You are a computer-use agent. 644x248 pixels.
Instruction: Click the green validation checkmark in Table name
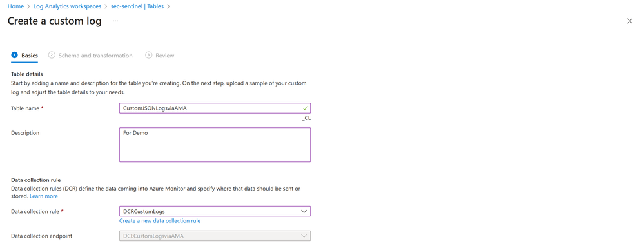pos(305,108)
